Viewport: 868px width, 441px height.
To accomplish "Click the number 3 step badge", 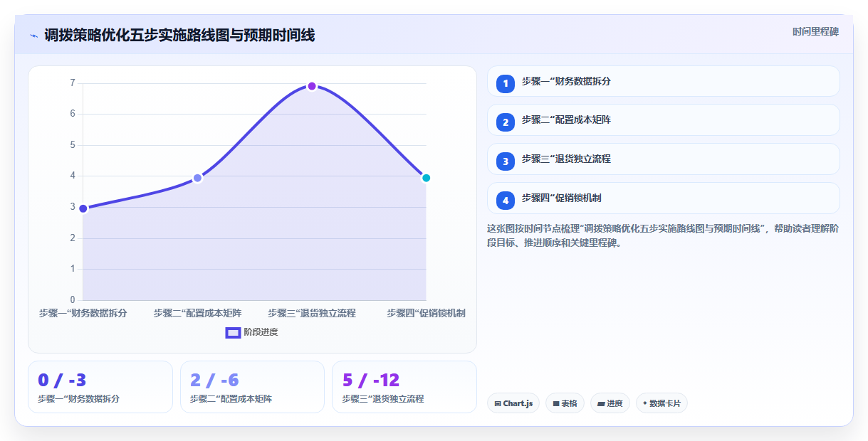I will click(x=506, y=161).
